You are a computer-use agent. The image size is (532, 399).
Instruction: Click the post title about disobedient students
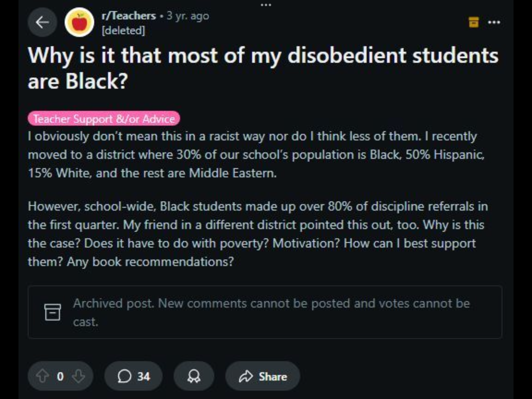click(x=263, y=68)
